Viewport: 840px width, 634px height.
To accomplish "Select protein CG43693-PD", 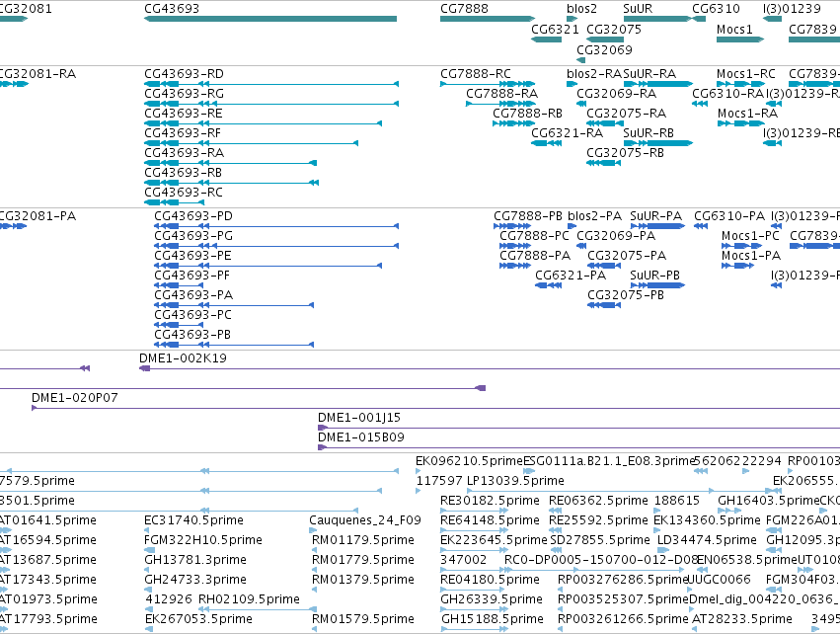I will 193,216.
